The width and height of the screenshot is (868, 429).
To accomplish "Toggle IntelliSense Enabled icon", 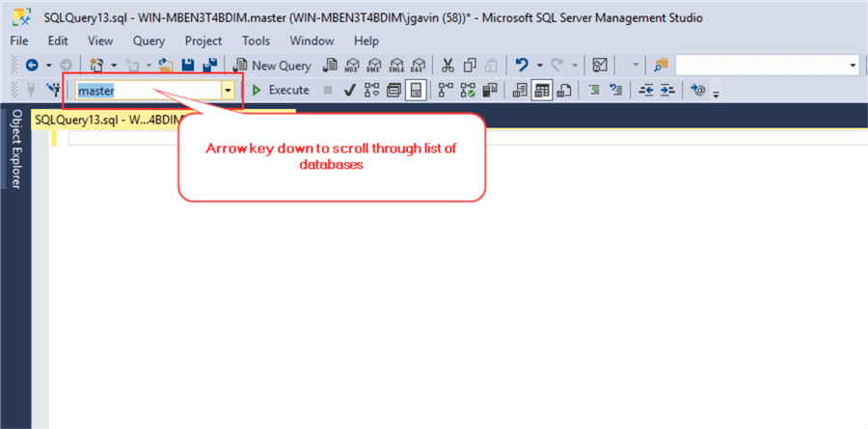I will tap(416, 90).
